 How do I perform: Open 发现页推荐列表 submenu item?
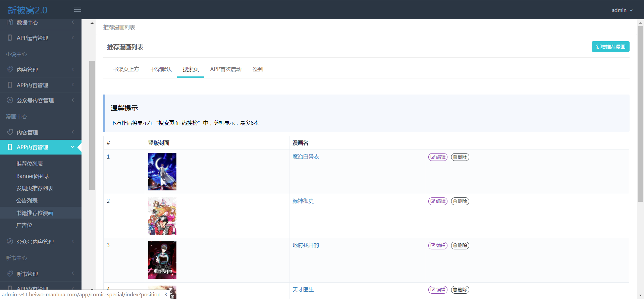tap(35, 188)
